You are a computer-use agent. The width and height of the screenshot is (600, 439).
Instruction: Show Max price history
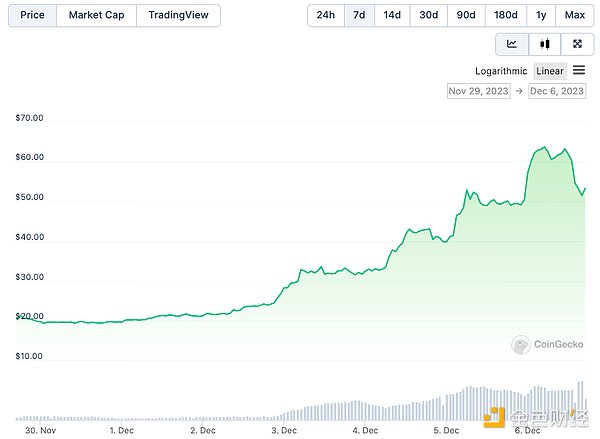pyautogui.click(x=574, y=15)
